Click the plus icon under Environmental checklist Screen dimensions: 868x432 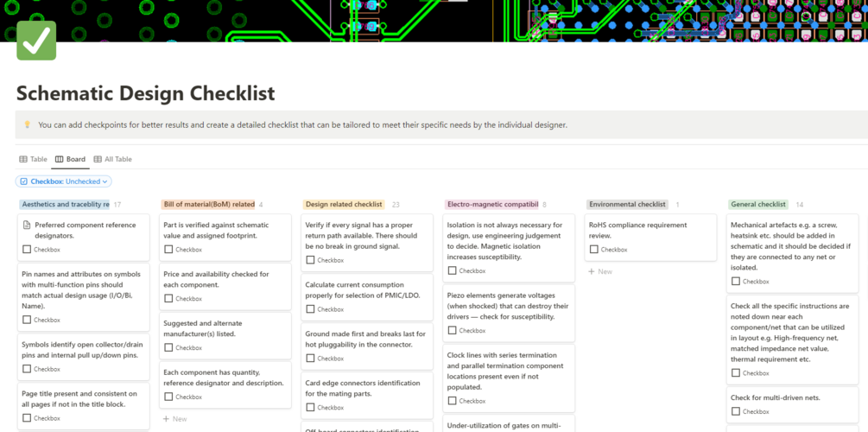click(592, 271)
